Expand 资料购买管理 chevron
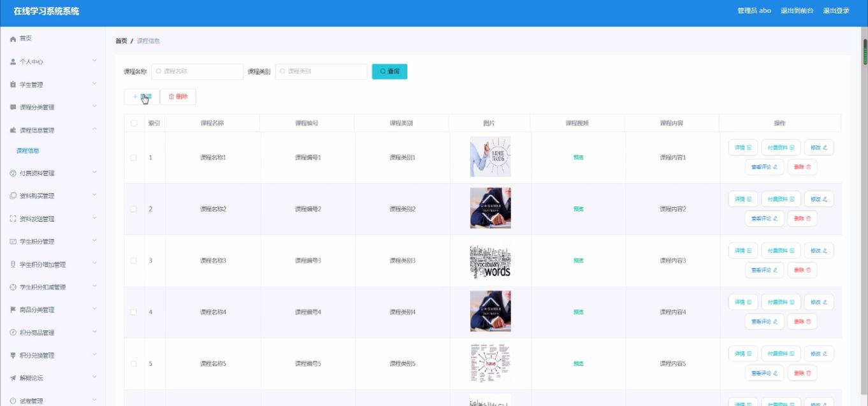This screenshot has width=868, height=406. [94, 196]
